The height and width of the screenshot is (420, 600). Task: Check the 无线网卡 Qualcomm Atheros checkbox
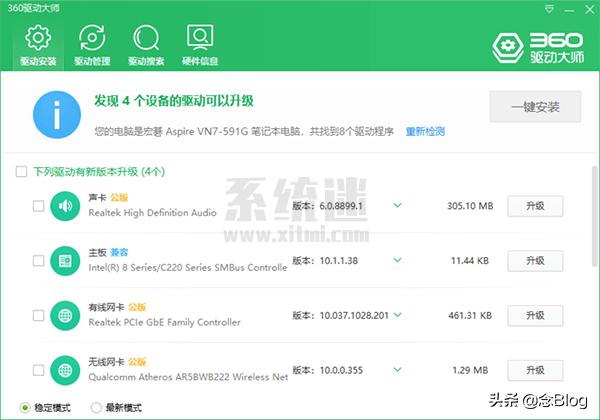click(x=39, y=370)
